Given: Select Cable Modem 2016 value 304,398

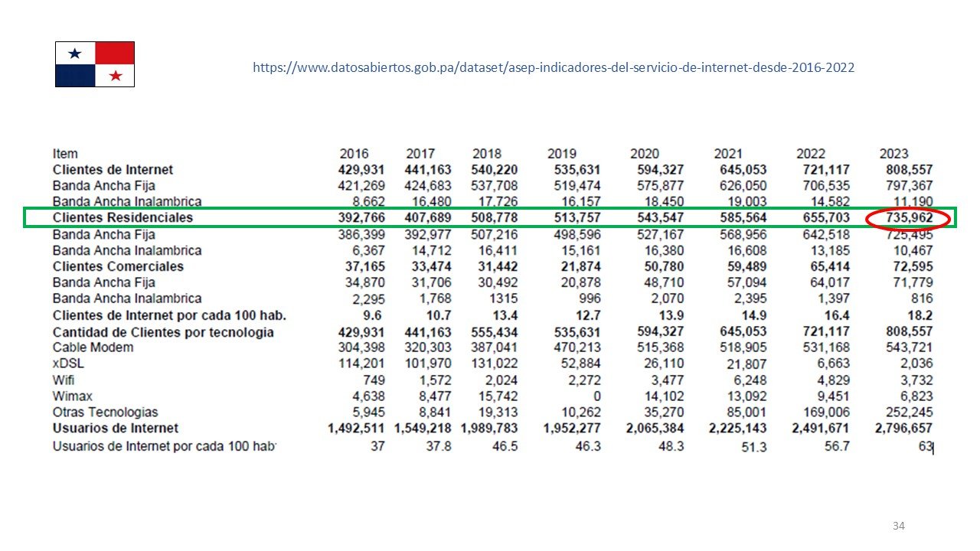Looking at the screenshot, I should pyautogui.click(x=361, y=347).
